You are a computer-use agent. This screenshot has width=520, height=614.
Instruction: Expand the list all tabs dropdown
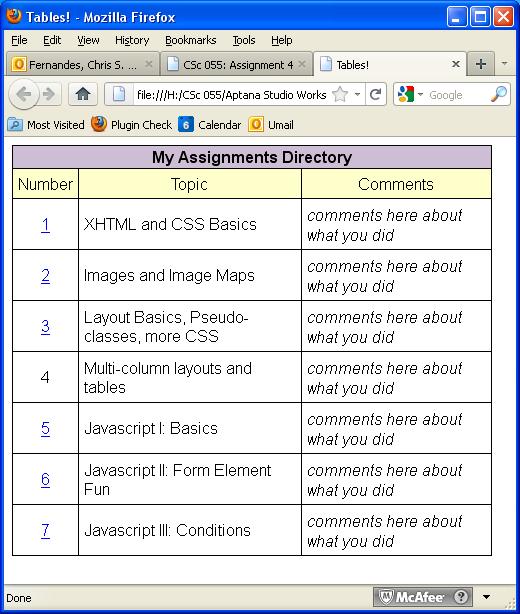pyautogui.click(x=504, y=63)
